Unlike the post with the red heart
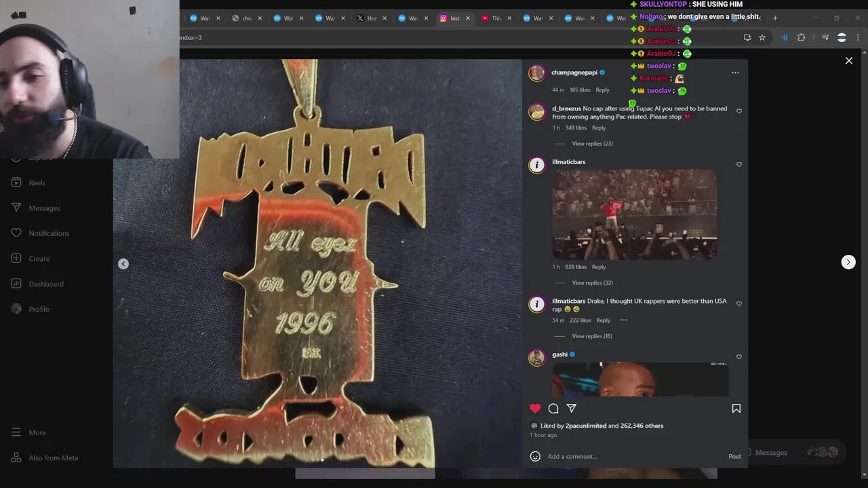Image resolution: width=868 pixels, height=488 pixels. pos(535,408)
